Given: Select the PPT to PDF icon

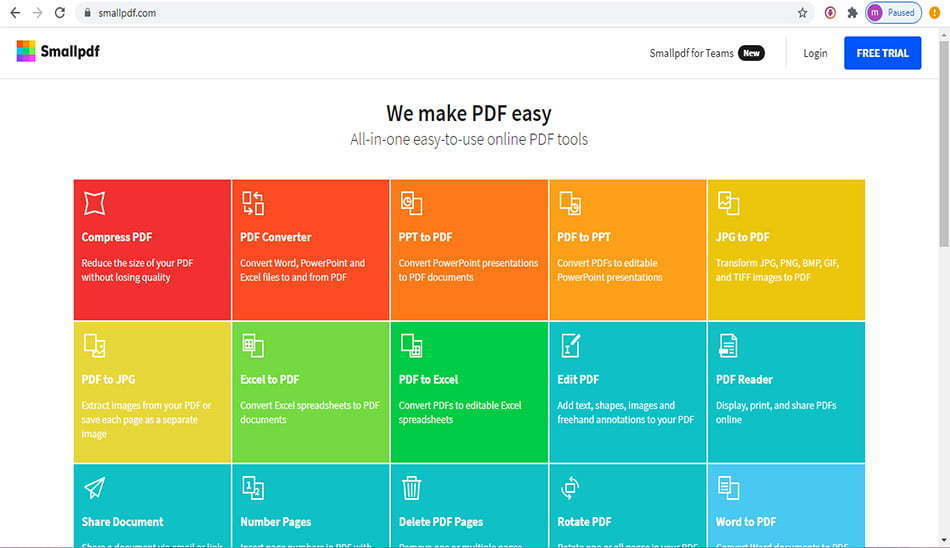Looking at the screenshot, I should click(x=411, y=203).
